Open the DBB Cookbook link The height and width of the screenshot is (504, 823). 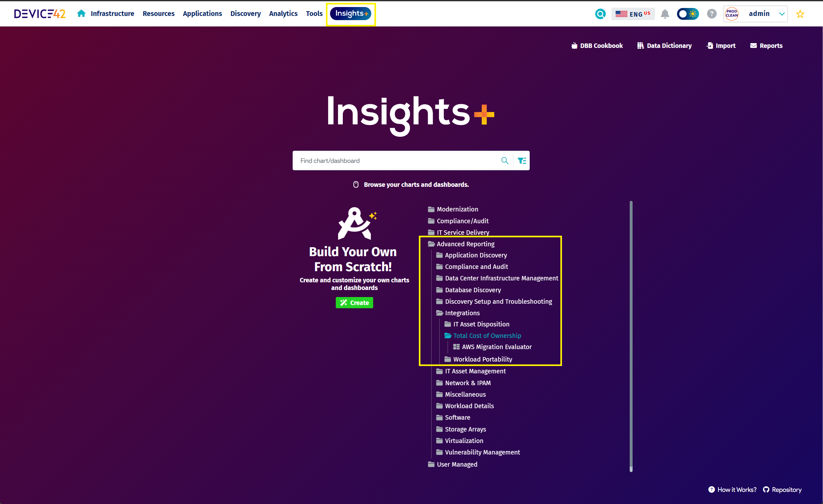pyautogui.click(x=597, y=46)
